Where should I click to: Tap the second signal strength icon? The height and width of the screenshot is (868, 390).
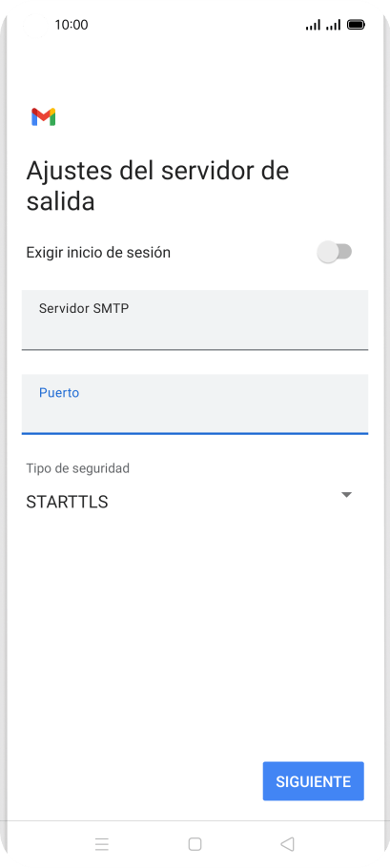pyautogui.click(x=333, y=25)
